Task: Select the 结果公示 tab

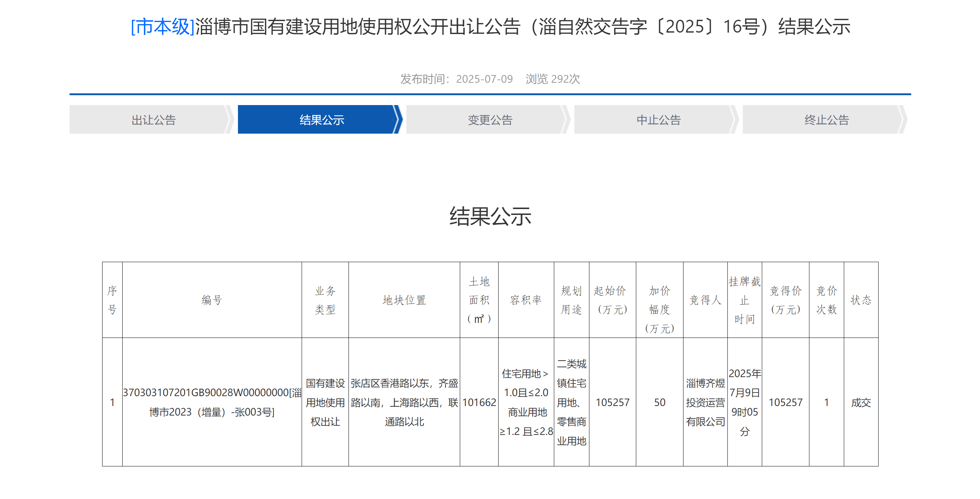Action: coord(320,120)
